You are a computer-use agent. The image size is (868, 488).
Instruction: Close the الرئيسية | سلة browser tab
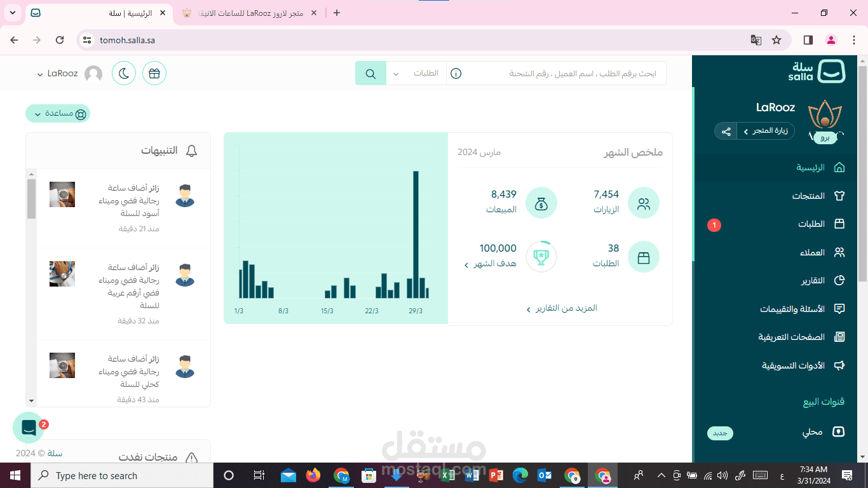(x=163, y=13)
